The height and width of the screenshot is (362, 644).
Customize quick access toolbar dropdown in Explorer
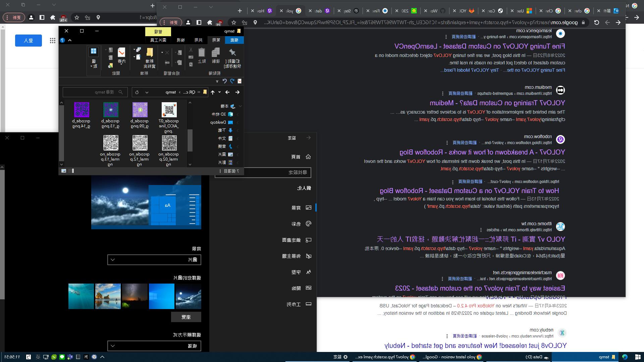tap(217, 81)
